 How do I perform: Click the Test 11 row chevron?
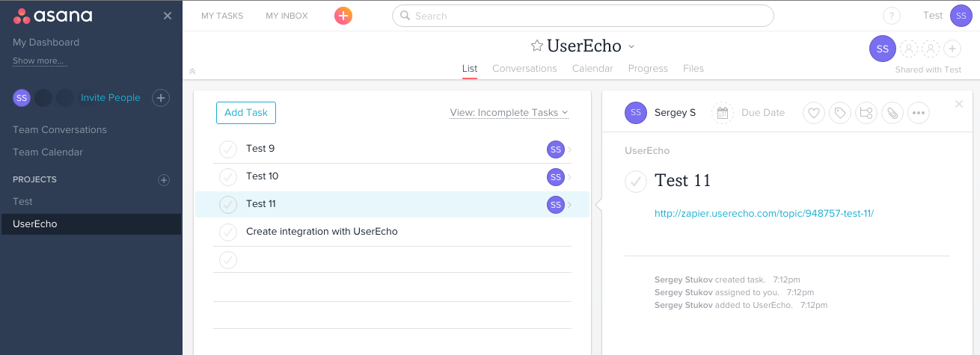click(x=570, y=205)
